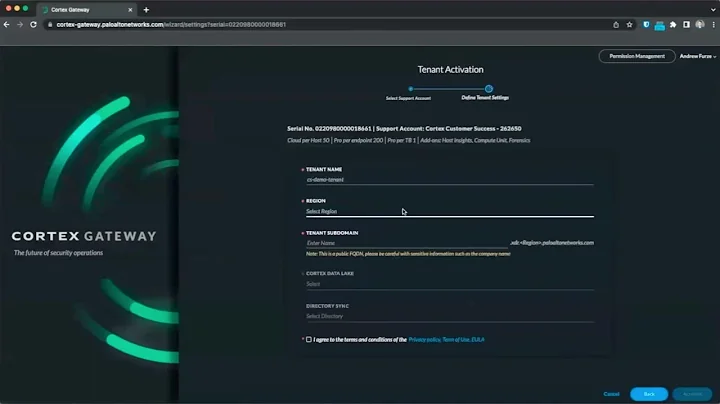Open the extensions puzzle-piece menu
The image size is (720, 404).
(673, 25)
